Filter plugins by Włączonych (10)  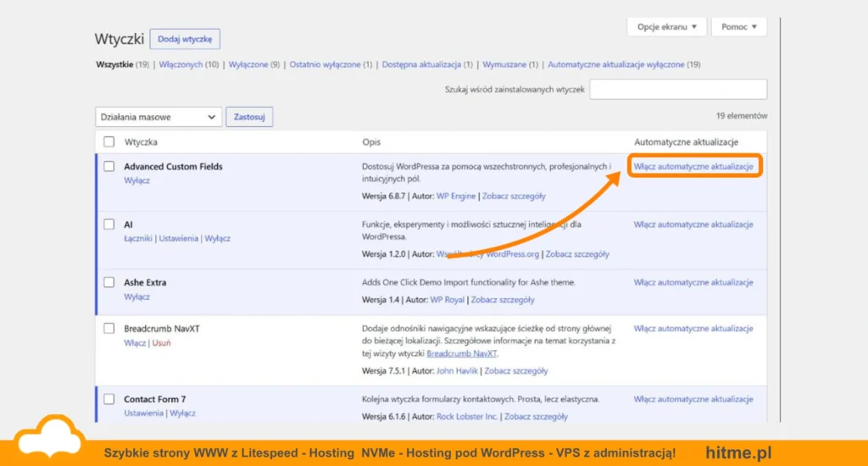coord(189,64)
